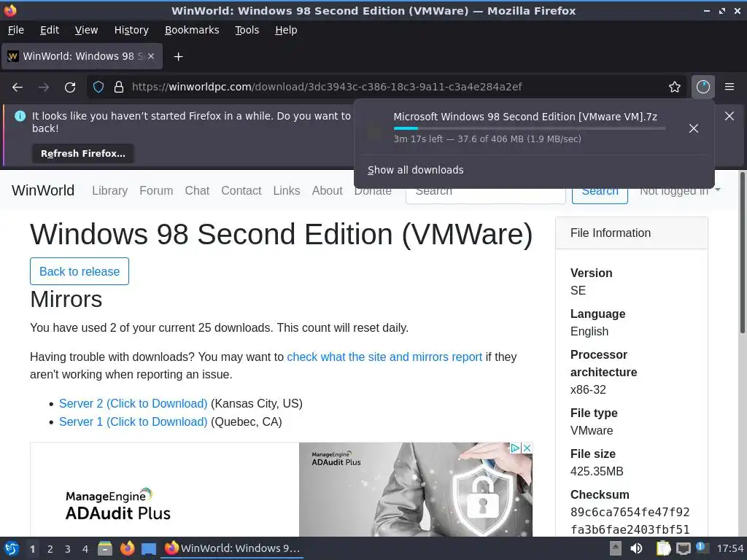Switch to virtual desktop 4
Viewport: 747px width, 560px height.
tap(85, 549)
